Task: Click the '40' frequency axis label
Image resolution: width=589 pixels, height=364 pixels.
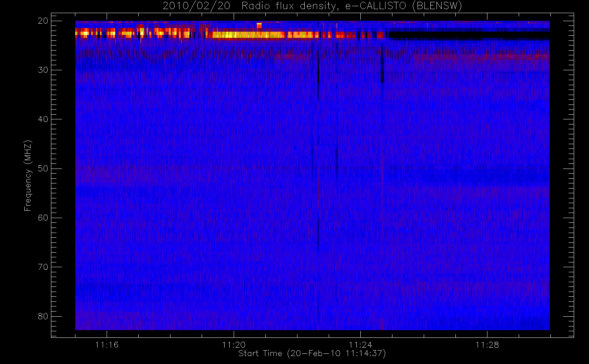Action: point(43,119)
